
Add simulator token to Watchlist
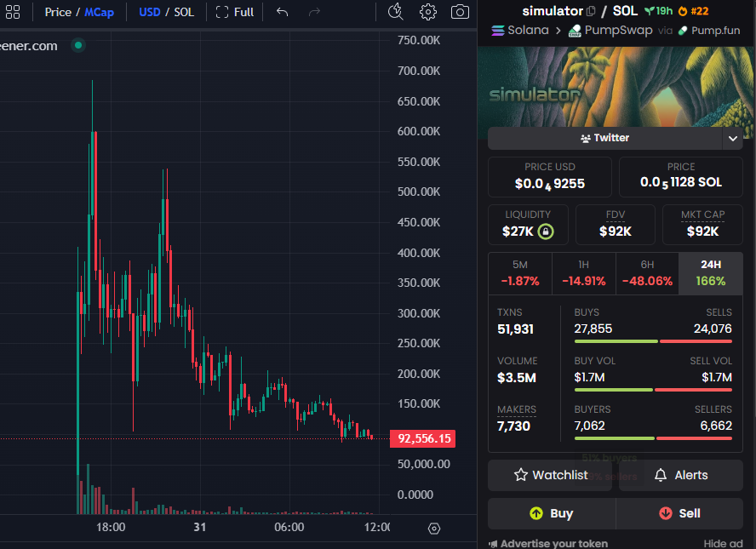[549, 475]
